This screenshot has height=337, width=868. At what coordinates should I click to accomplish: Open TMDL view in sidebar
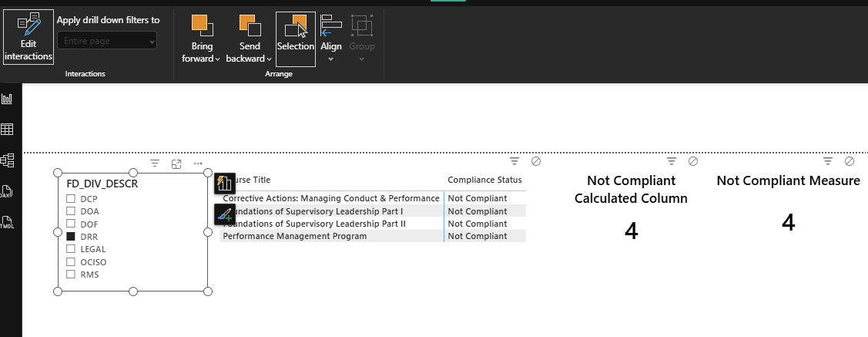7,222
